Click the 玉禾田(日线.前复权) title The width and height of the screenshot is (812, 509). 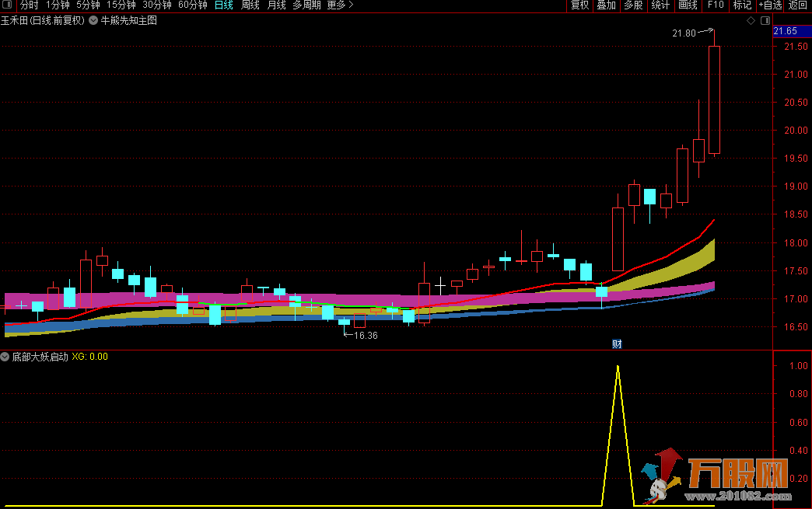click(x=43, y=21)
